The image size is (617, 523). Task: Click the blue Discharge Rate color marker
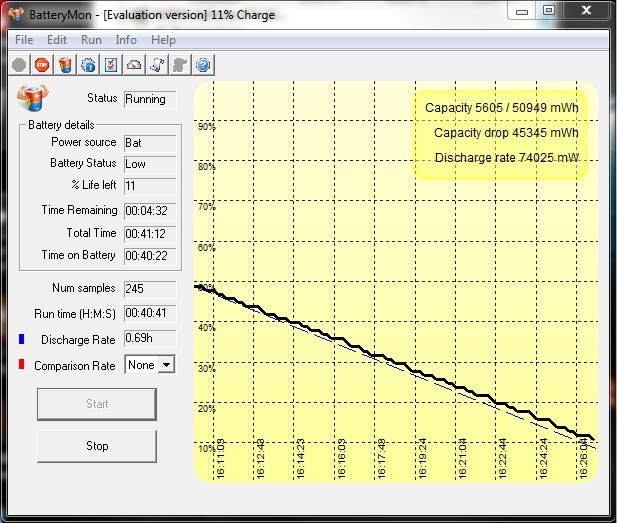(x=22, y=340)
